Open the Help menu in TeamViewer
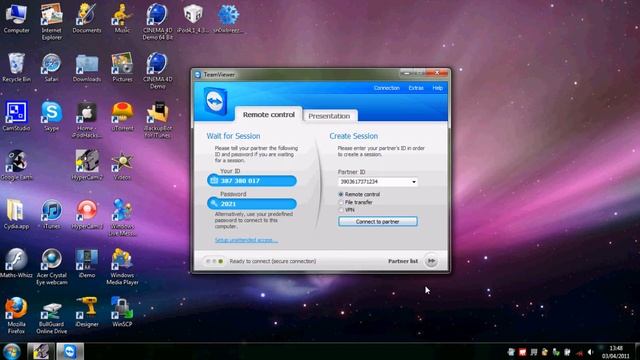Viewport: 640px width, 360px height. (x=438, y=88)
